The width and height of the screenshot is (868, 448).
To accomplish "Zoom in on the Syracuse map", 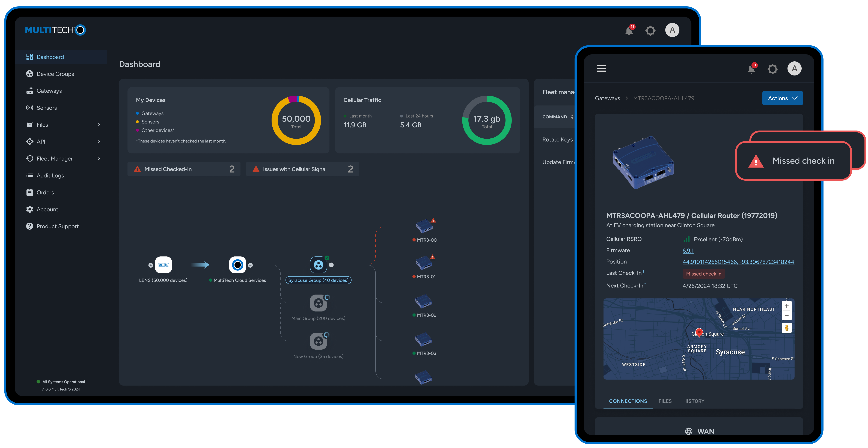I will (787, 306).
